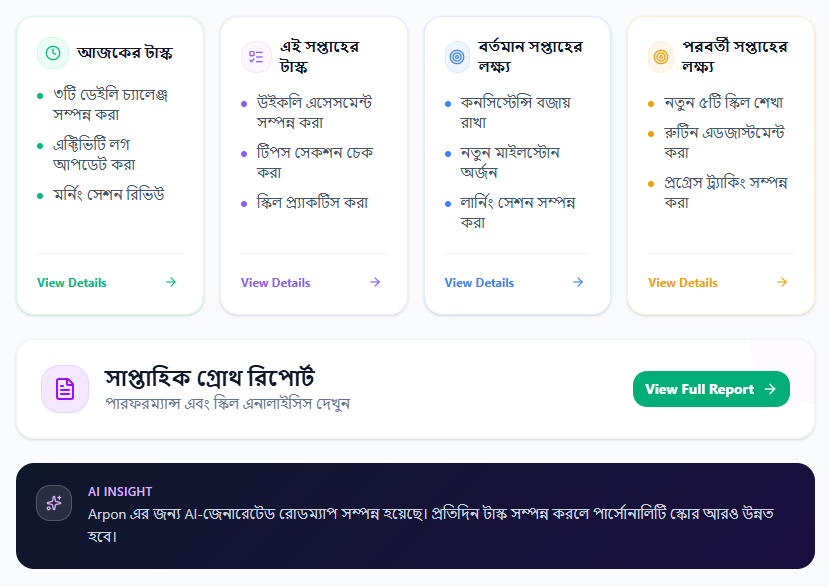This screenshot has height=587, width=829.
Task: Click the arrow beside পরবর্তী সপ্তাহের View Details
Action: pos(780,283)
